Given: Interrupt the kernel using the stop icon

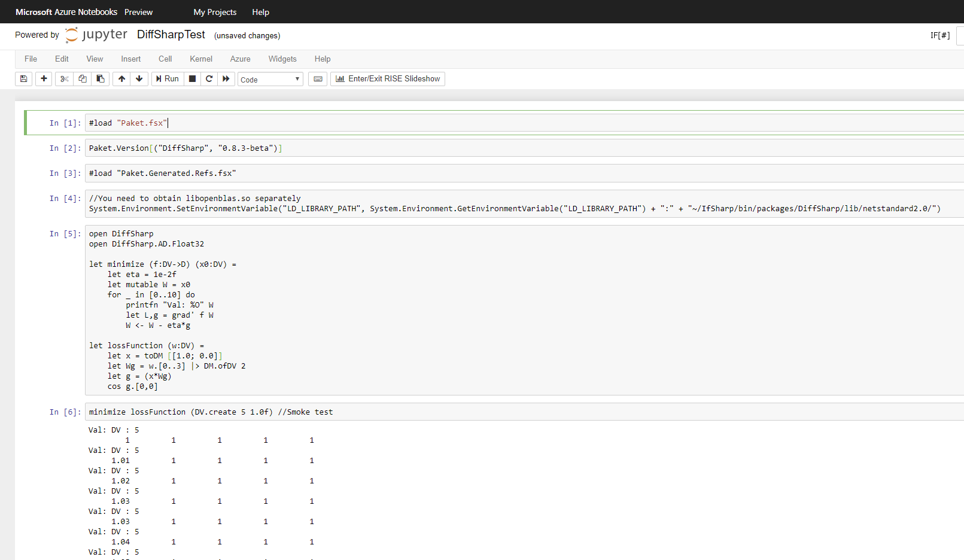Looking at the screenshot, I should [x=192, y=78].
